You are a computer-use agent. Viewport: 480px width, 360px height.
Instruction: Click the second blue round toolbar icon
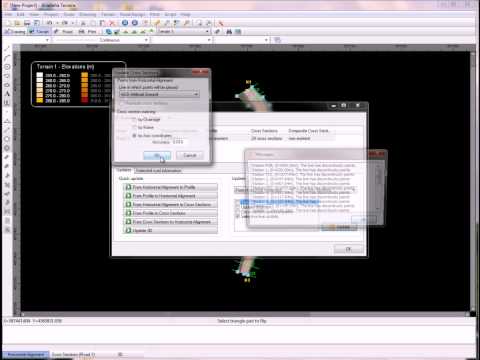click(x=135, y=23)
